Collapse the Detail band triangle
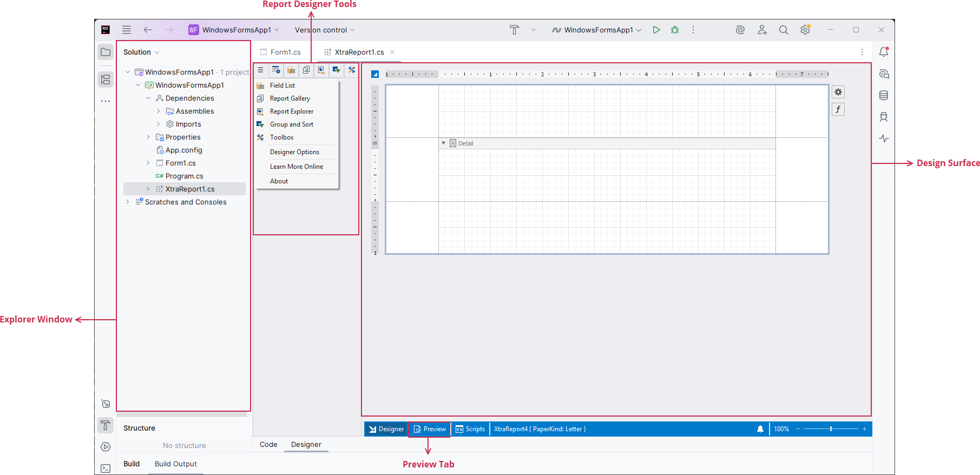 coord(444,143)
